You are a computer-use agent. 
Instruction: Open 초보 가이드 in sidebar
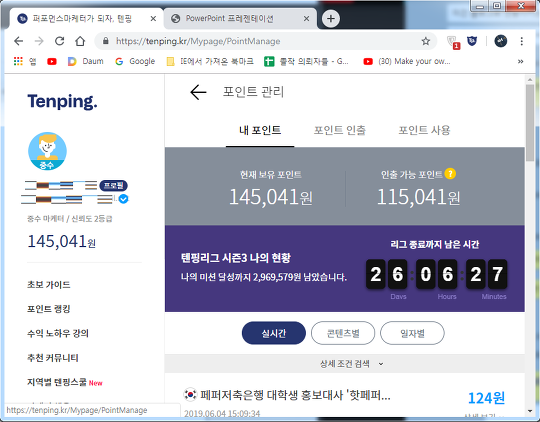tap(49, 285)
